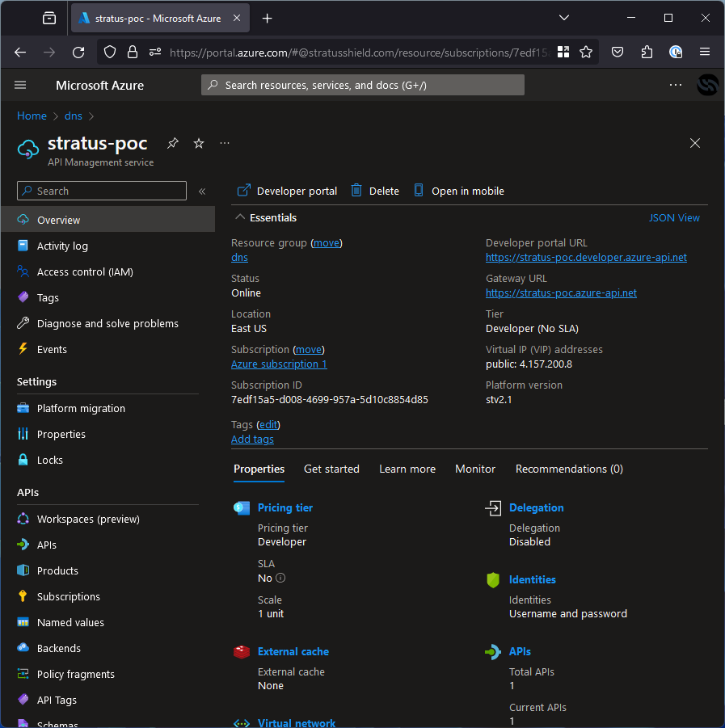
Task: Click the Diagnose and solve problems wrench icon
Action: (x=23, y=323)
